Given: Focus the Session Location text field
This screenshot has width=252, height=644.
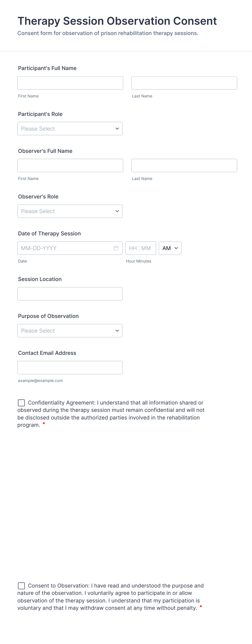Looking at the screenshot, I should [70, 294].
